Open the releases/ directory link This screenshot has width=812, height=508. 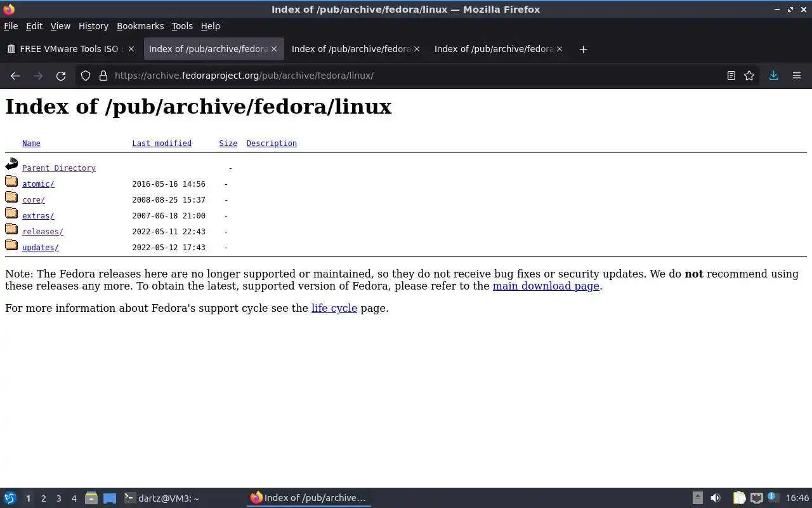coord(43,232)
